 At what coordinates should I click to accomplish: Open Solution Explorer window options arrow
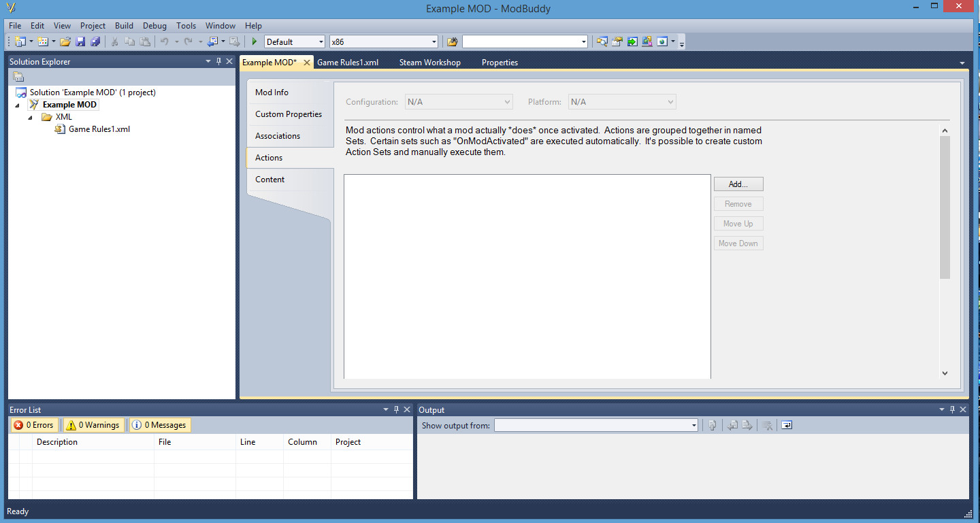(x=208, y=61)
